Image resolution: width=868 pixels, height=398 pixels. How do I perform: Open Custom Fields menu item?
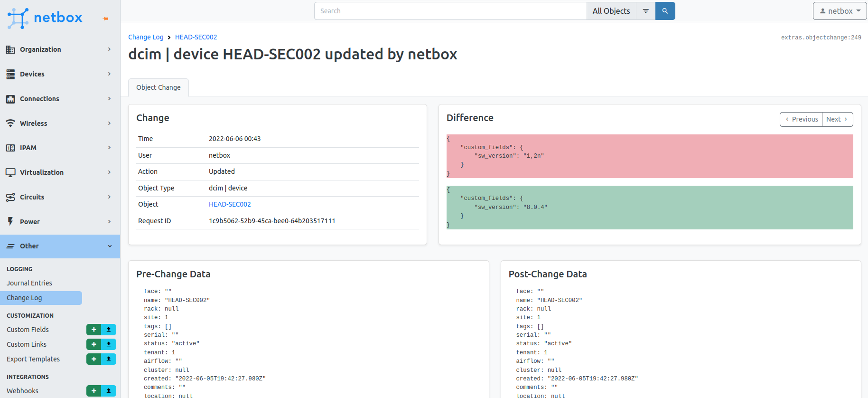click(28, 330)
